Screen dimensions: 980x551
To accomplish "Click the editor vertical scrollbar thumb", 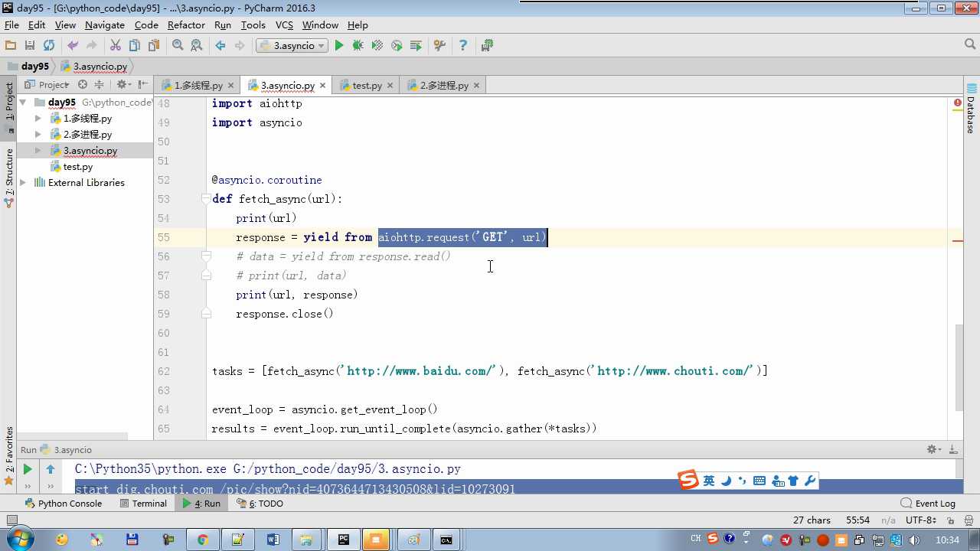I will [x=959, y=367].
